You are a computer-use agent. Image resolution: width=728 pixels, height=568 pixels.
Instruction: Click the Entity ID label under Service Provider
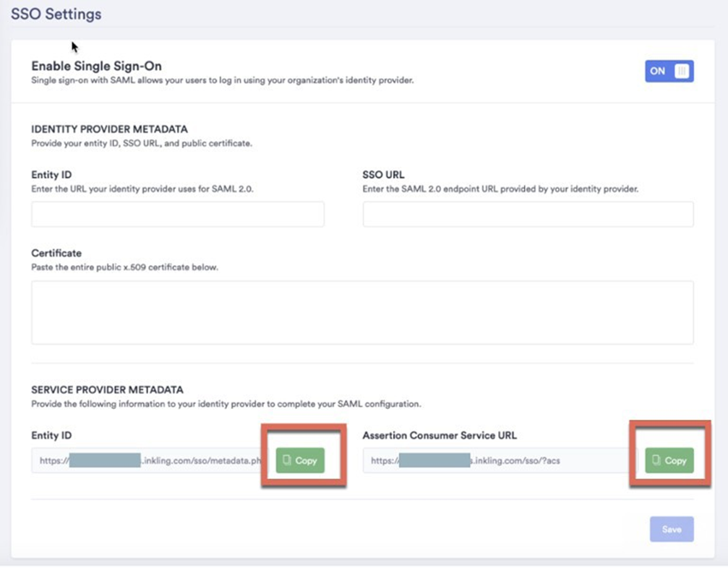[51, 436]
